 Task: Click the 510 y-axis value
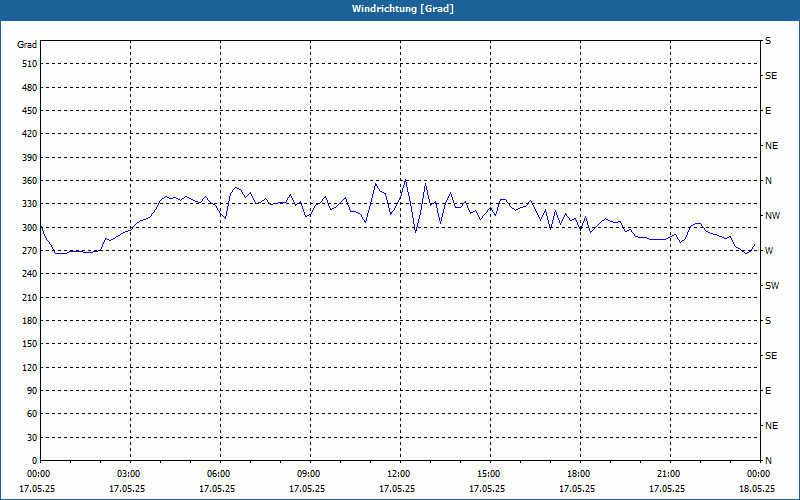coord(30,64)
